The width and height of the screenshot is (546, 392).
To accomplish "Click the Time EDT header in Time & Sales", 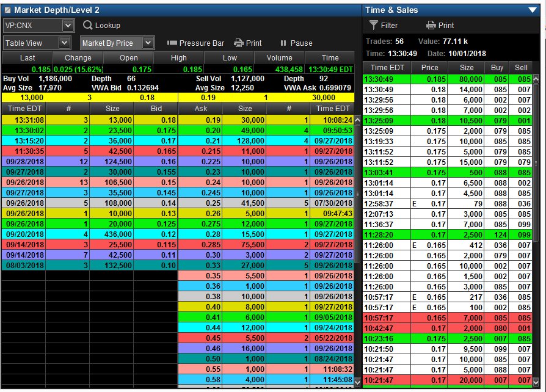I will 387,68.
